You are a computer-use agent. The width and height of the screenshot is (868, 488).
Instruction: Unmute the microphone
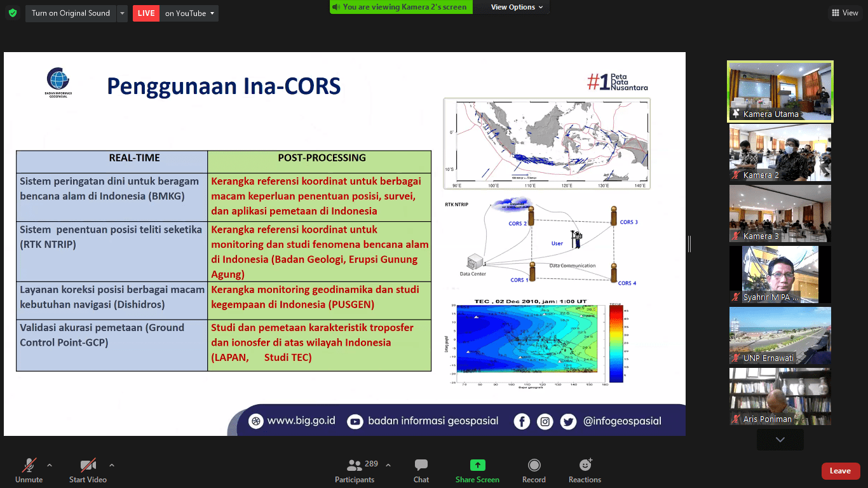click(x=29, y=471)
